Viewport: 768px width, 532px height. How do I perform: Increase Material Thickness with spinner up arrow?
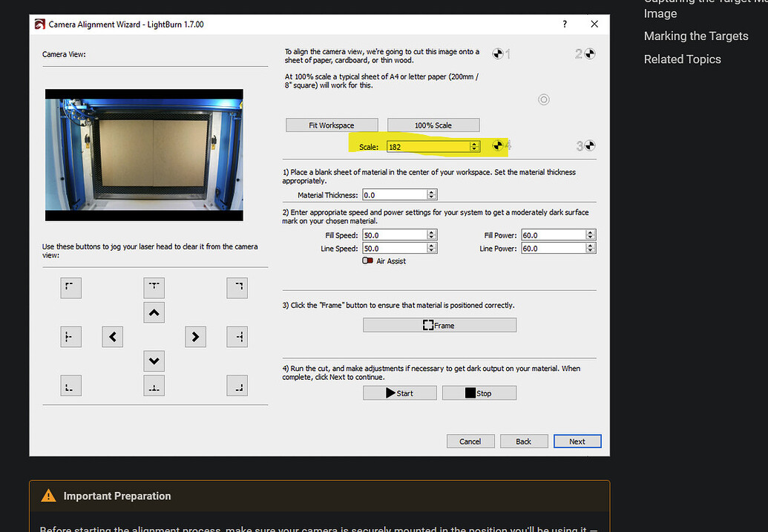[x=431, y=192]
